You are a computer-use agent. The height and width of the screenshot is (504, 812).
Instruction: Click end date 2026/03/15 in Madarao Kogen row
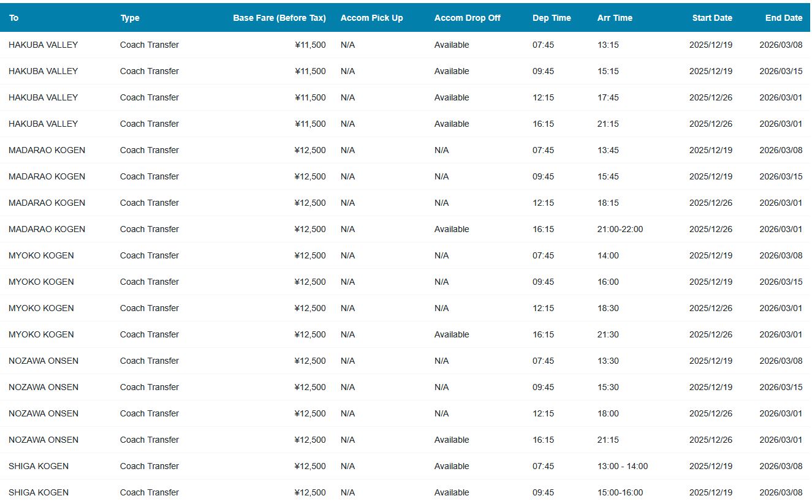pos(781,176)
